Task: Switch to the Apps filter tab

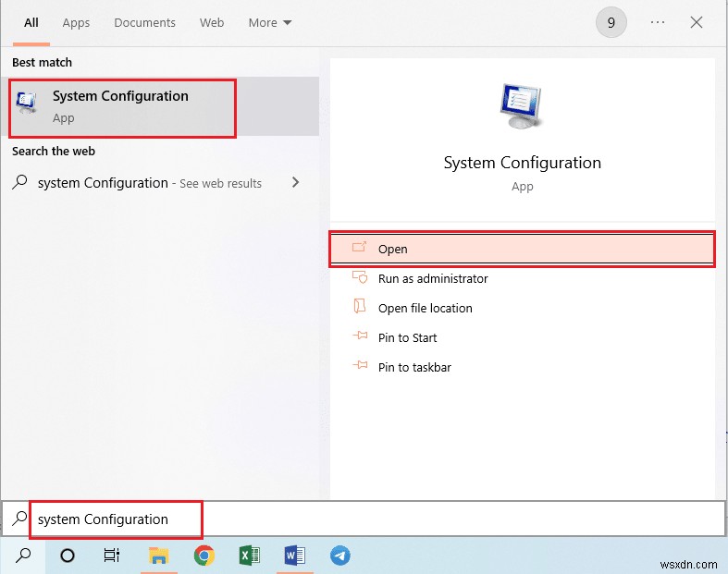Action: pyautogui.click(x=76, y=23)
